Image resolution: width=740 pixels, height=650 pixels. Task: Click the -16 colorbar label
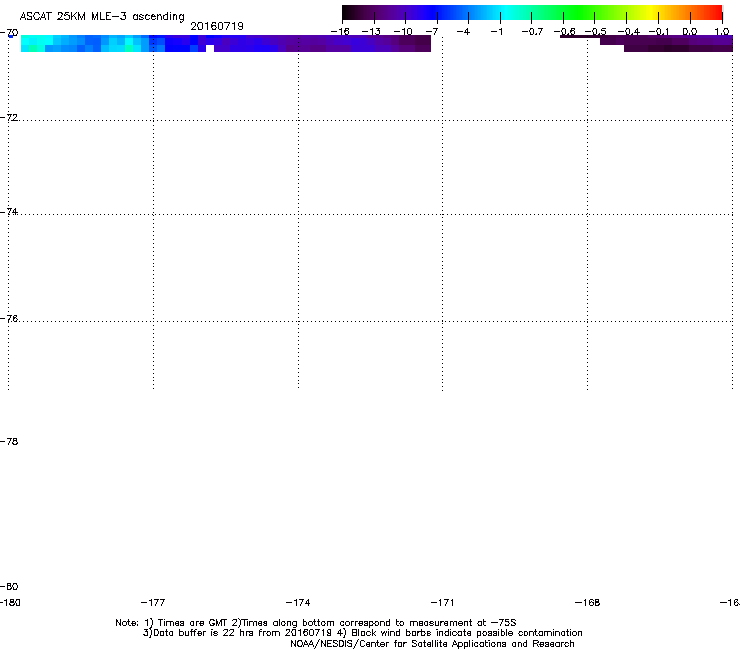pyautogui.click(x=340, y=32)
